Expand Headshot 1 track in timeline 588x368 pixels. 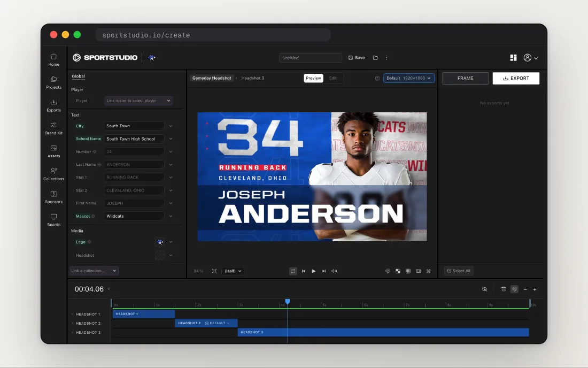coord(72,315)
